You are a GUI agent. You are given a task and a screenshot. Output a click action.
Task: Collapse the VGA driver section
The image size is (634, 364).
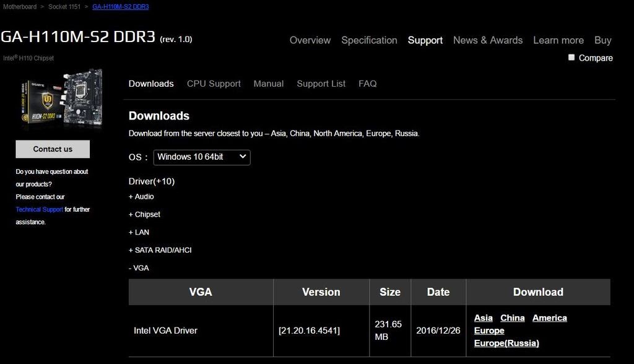tap(139, 267)
